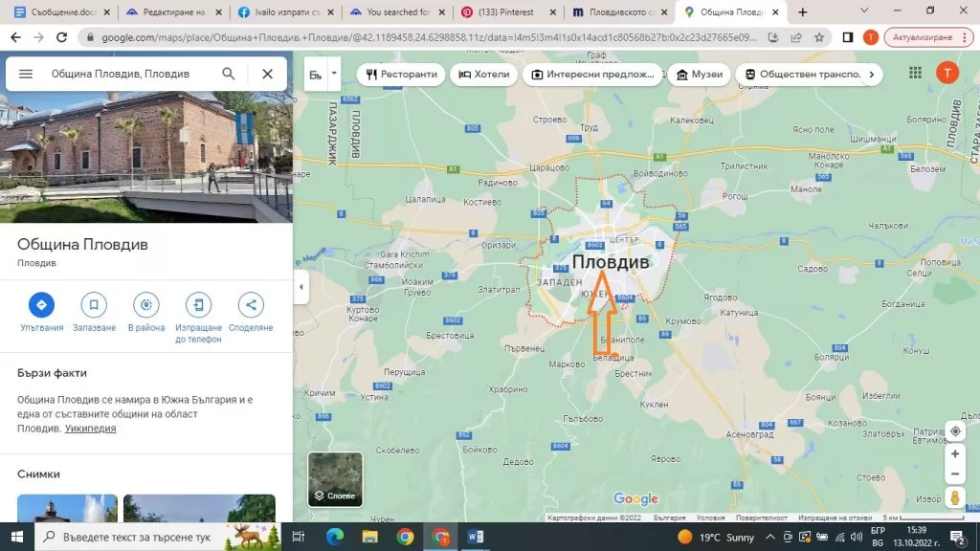Click the share page icon in address bar
Viewport: 980px width, 551px height.
click(796, 37)
